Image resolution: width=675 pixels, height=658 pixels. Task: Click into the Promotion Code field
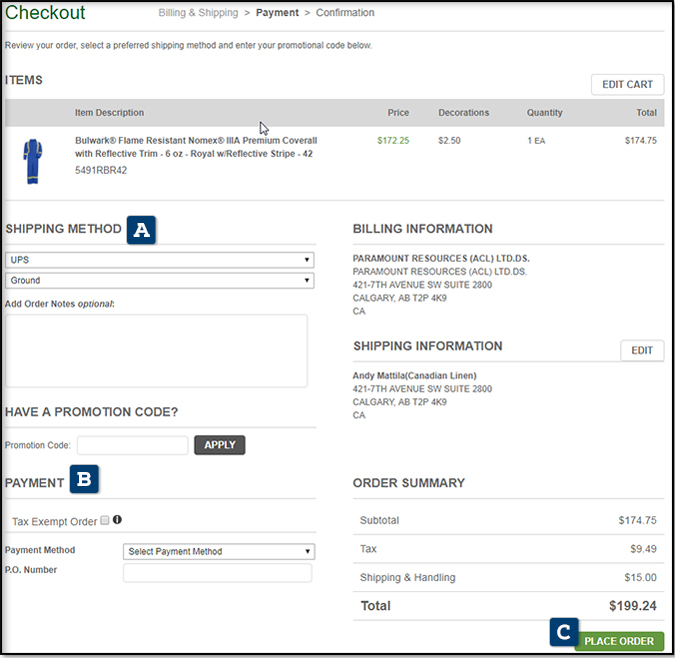tap(132, 445)
